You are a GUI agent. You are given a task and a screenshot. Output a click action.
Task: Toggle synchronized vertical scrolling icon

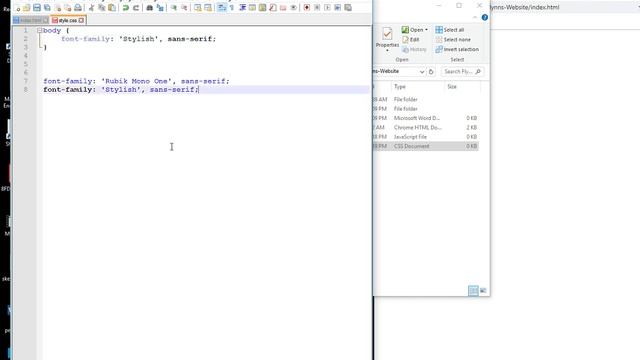[x=198, y=8]
